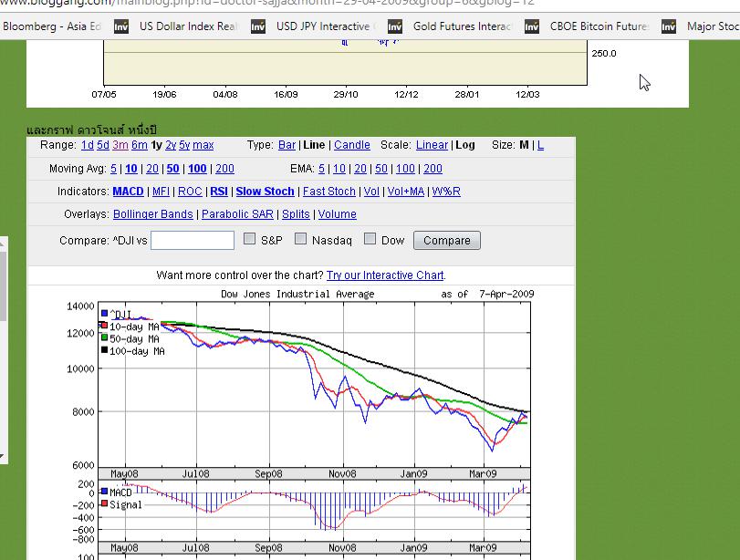The height and width of the screenshot is (560, 740).
Task: Toggle the 100-day Moving Avg
Action: tap(197, 169)
